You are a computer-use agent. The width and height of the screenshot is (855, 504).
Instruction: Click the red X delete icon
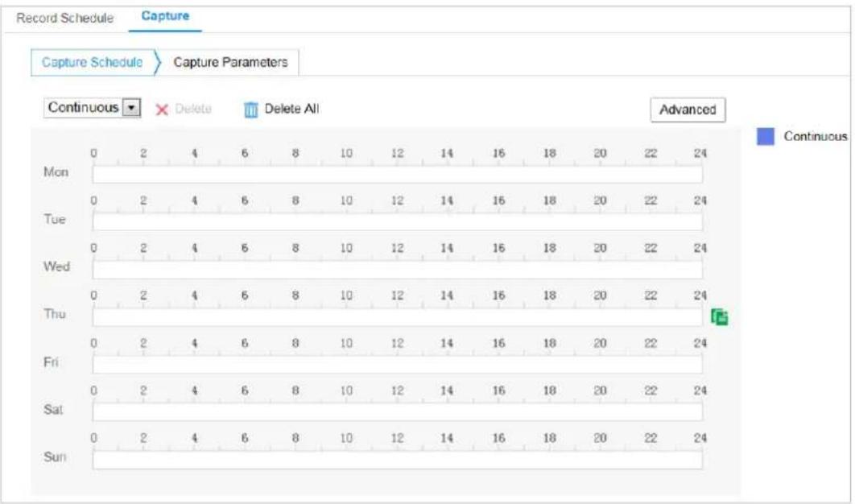coord(162,109)
